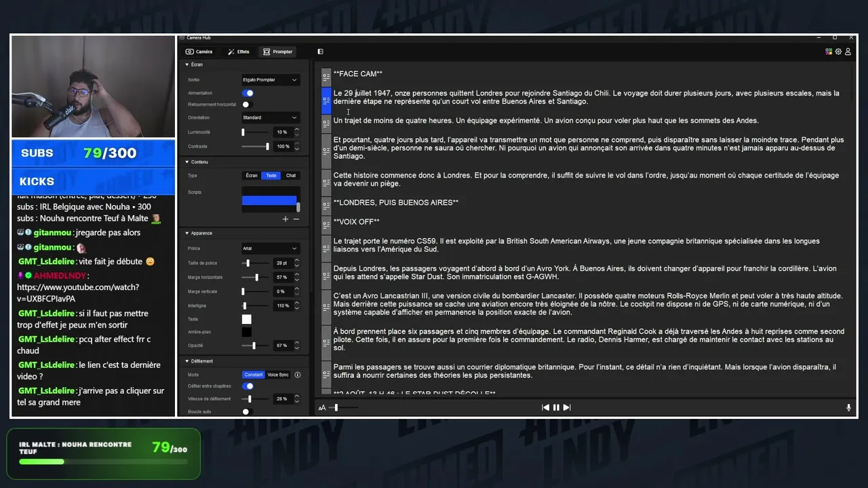
Task: Select handle for **LONDRES, PUIS BUENOS AIRES**
Action: [x=326, y=205]
